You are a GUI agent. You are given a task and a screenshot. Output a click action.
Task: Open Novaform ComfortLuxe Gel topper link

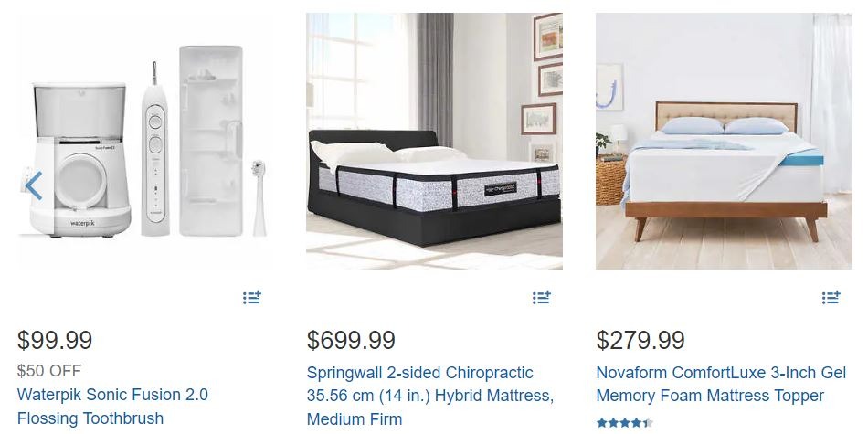pyautogui.click(x=721, y=384)
